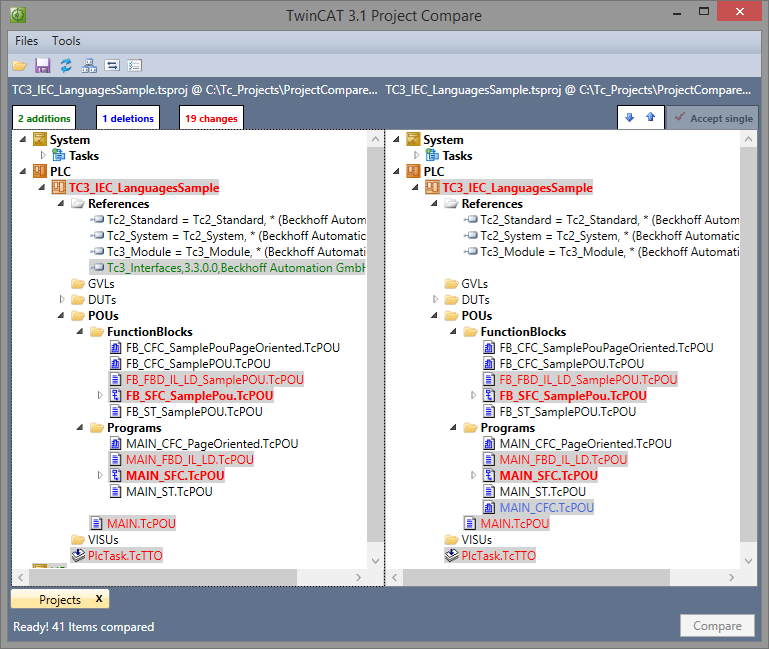Toggle the 1 deletions filter
Viewport: 769px width, 649px height.
point(129,118)
